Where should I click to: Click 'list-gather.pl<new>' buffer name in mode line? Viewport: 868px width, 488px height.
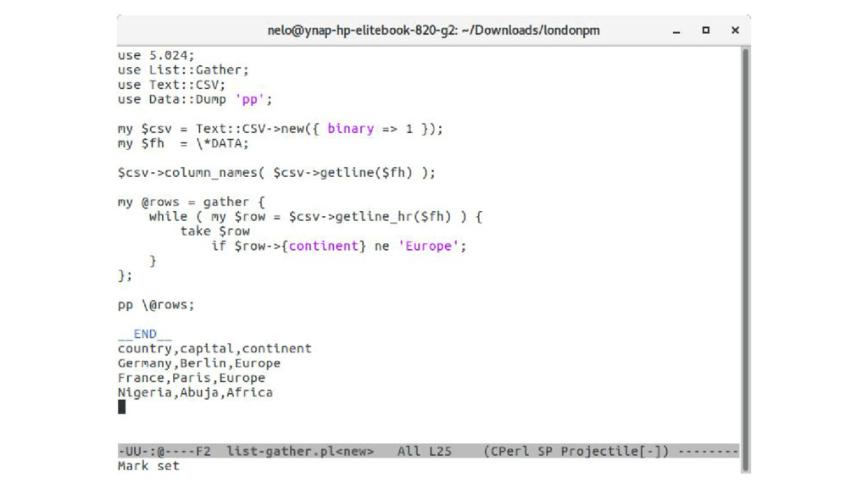pos(300,452)
